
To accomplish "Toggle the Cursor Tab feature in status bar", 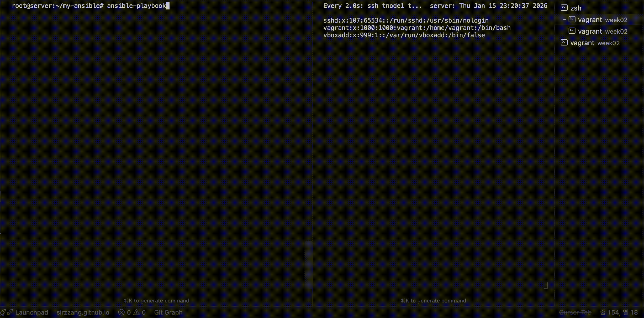I will [x=575, y=312].
